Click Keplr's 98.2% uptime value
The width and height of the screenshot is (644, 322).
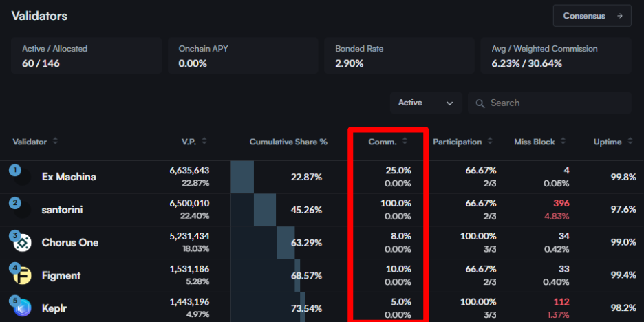pyautogui.click(x=623, y=308)
